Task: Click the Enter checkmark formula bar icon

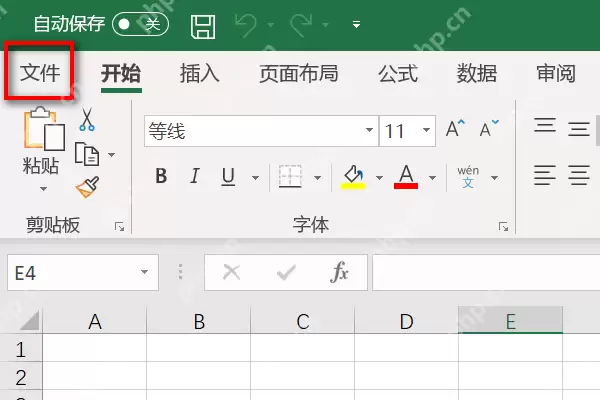Action: click(x=286, y=273)
